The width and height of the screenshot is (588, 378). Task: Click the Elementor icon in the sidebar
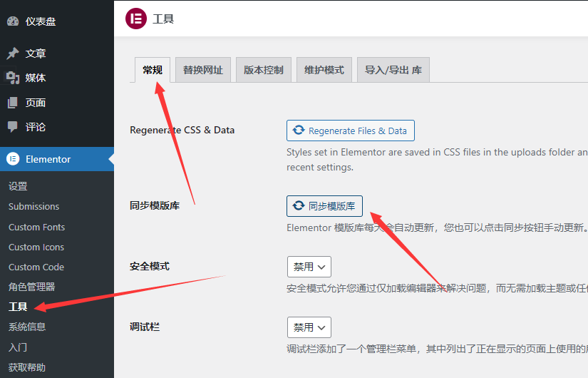[x=13, y=159]
